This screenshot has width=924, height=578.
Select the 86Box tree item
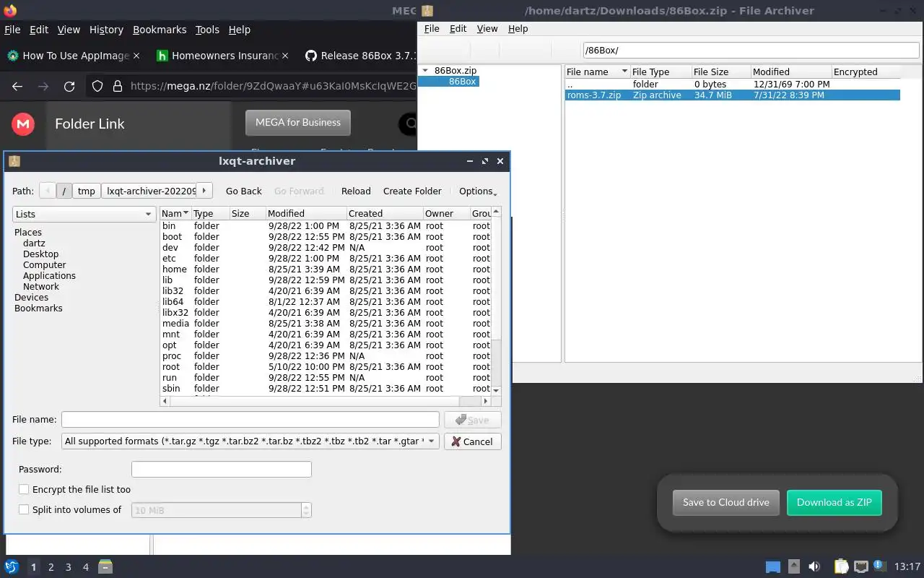[462, 82]
